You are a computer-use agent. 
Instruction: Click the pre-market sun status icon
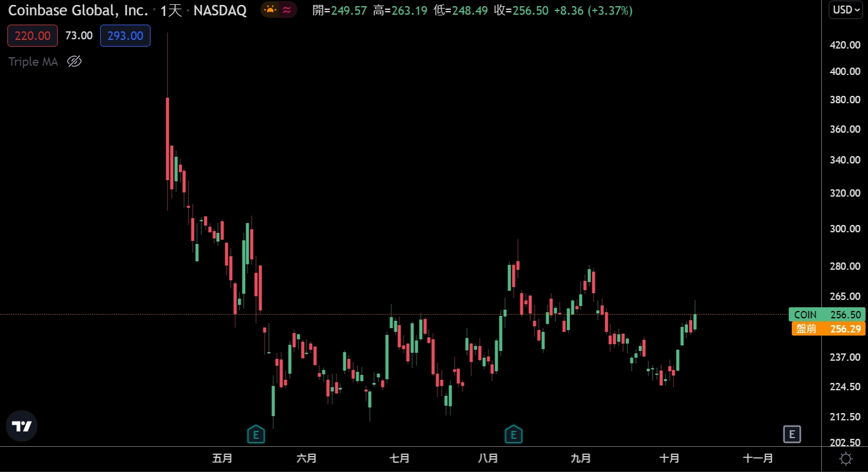(x=270, y=10)
